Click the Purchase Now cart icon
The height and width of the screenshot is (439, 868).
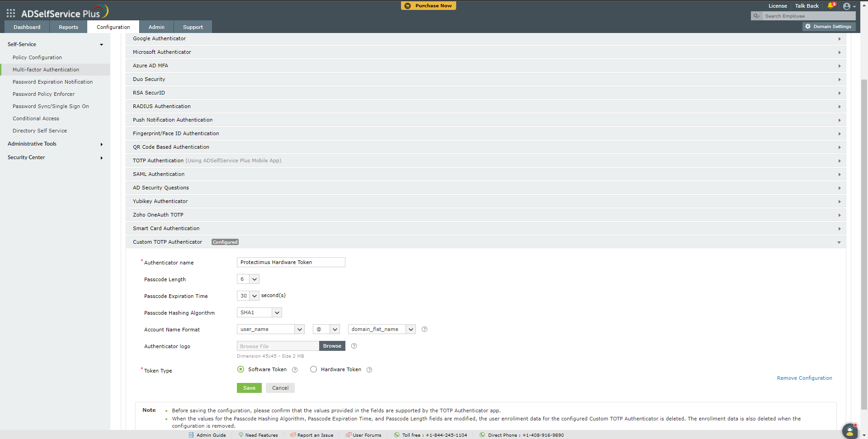[x=408, y=6]
